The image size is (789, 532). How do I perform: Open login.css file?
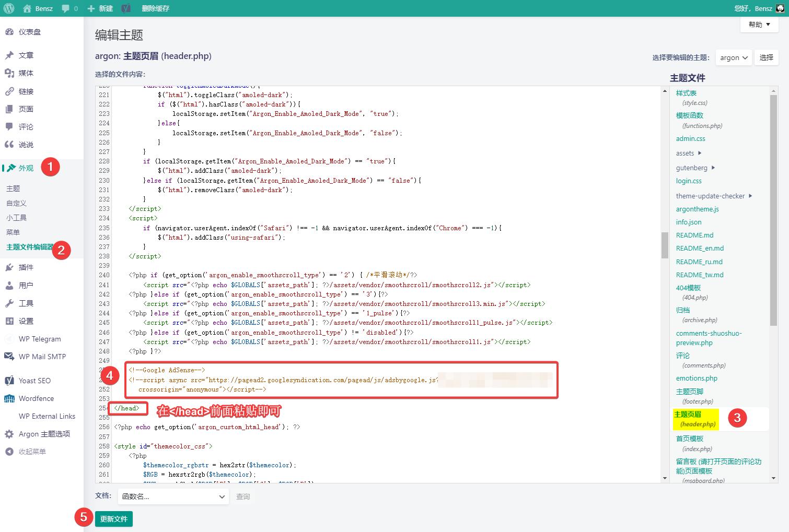[689, 181]
